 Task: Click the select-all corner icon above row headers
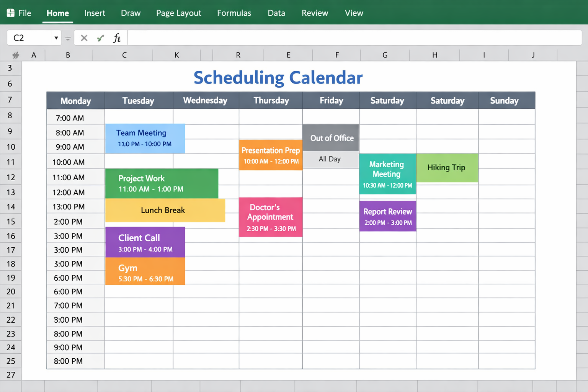15,55
